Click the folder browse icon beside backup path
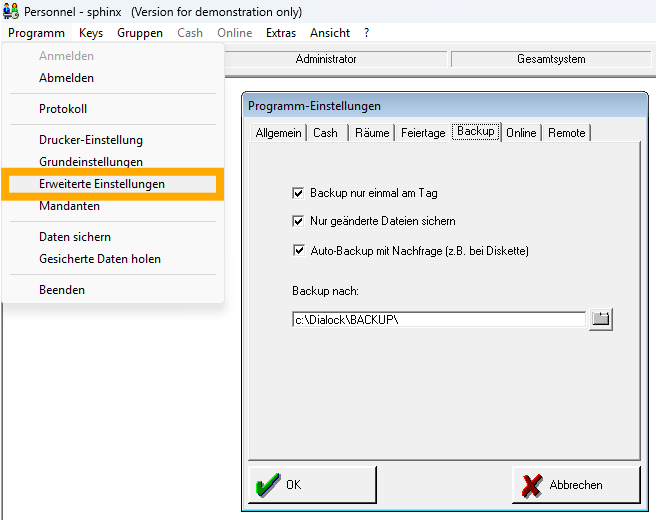Screen dimensions: 656x520 coord(601,319)
